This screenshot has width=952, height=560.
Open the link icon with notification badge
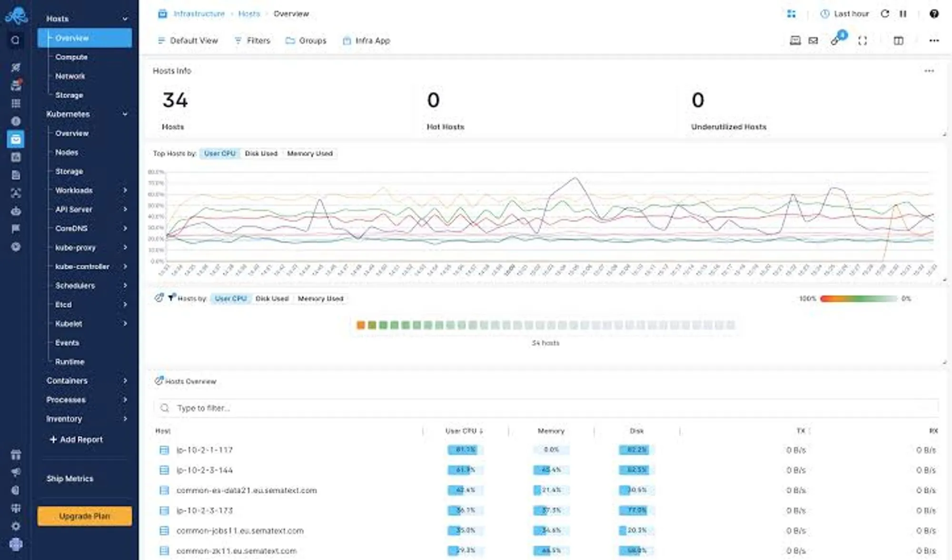837,39
